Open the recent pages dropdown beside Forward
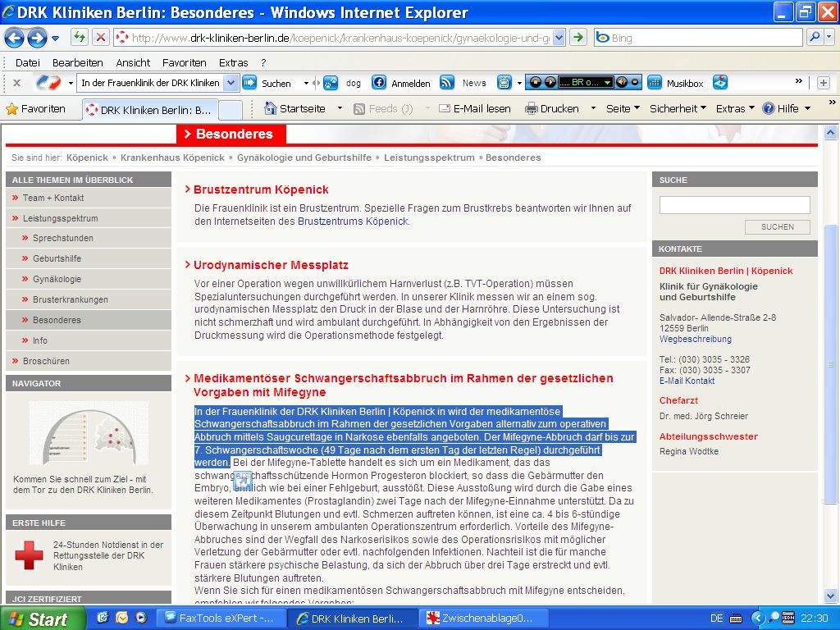Screen dimensions: 840x630 55,38
